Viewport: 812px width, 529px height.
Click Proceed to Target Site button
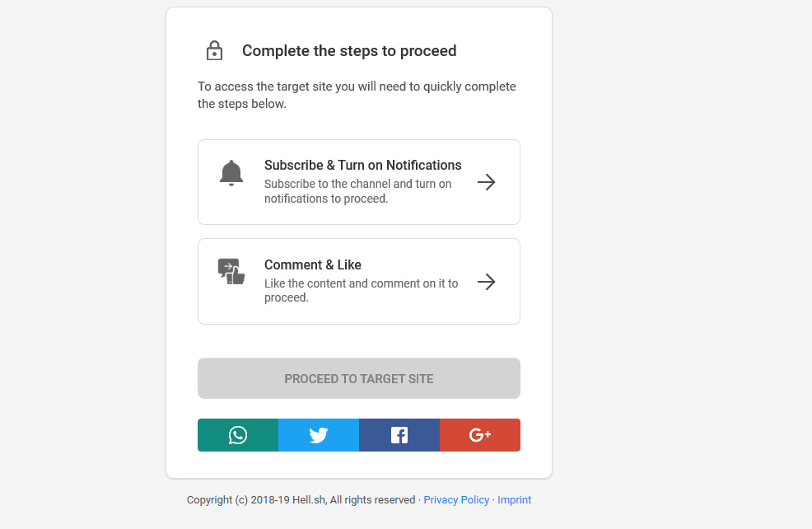point(359,378)
